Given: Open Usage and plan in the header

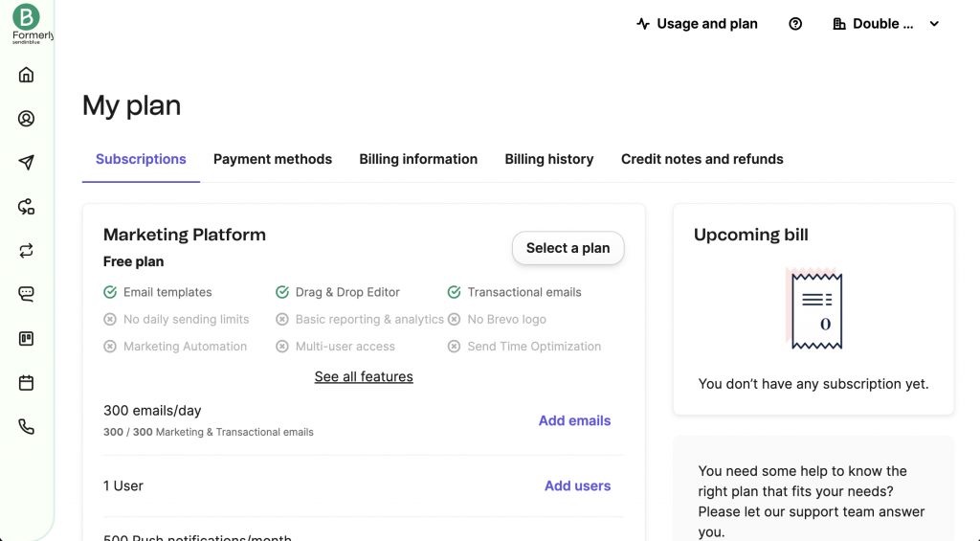Looking at the screenshot, I should click(697, 24).
